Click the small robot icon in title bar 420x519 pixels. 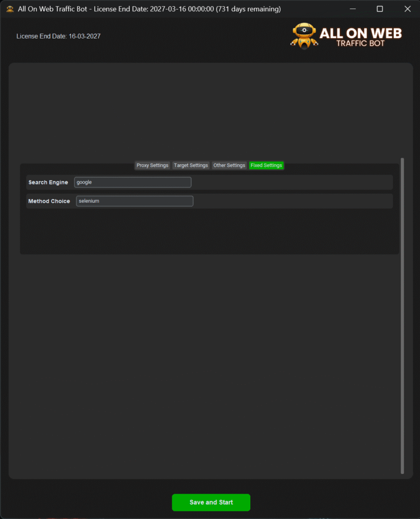[10, 9]
